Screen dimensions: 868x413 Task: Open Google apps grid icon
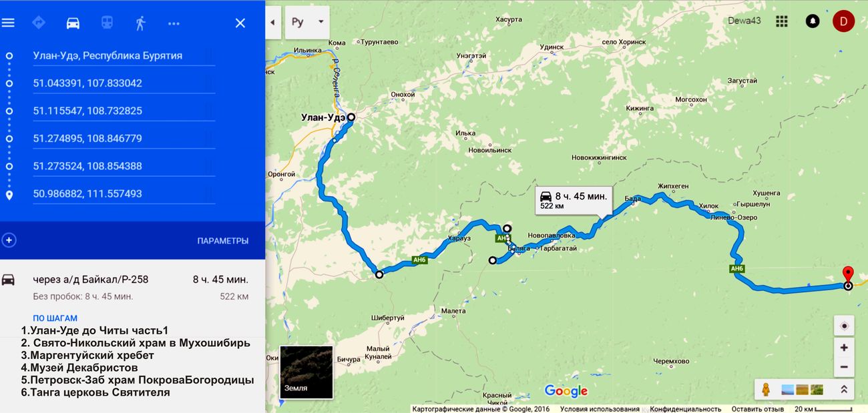pos(782,21)
